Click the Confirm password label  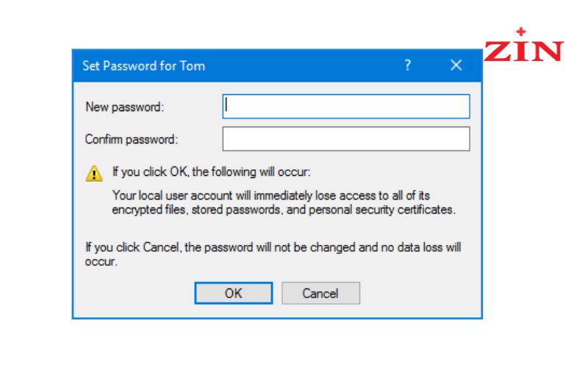pyautogui.click(x=132, y=139)
